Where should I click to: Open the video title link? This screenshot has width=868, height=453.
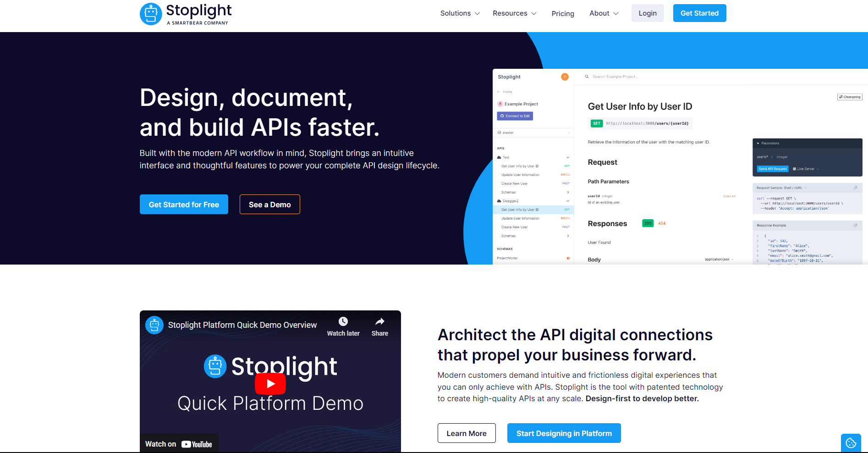(242, 325)
